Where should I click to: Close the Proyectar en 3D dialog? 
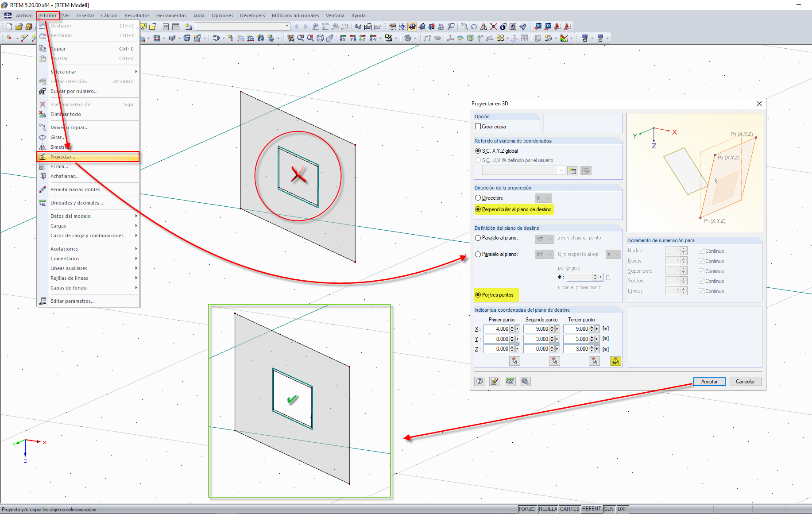click(759, 104)
